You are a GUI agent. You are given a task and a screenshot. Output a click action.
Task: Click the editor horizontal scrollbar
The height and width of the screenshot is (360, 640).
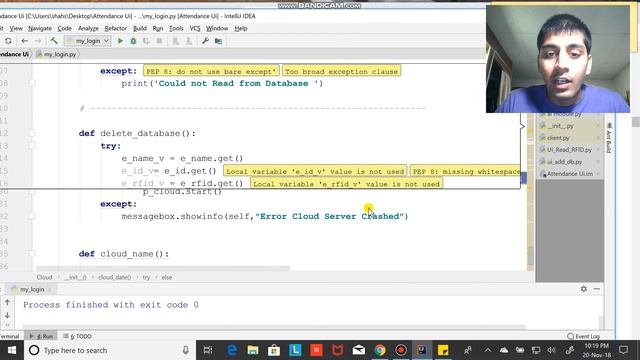tap(163, 268)
